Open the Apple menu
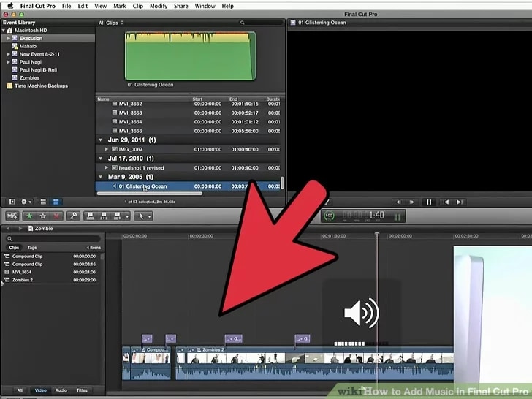This screenshot has height=399, width=532. (x=10, y=6)
